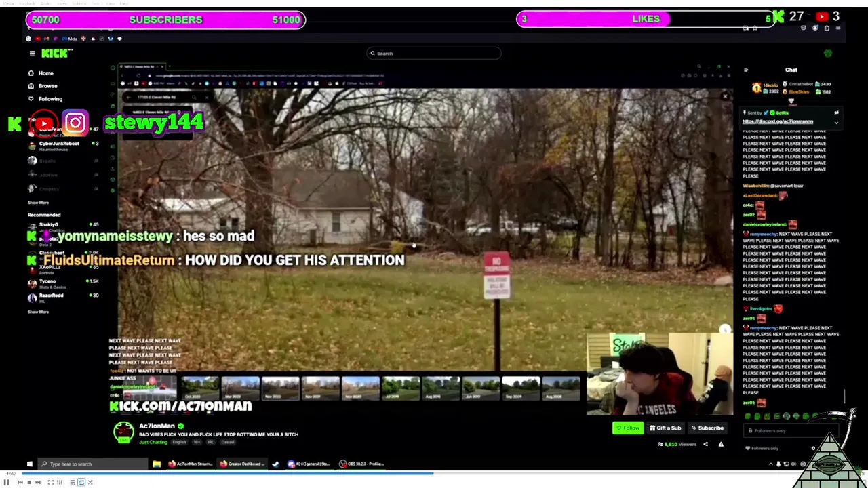
Task: Toggle shuffle random playback
Action: pos(90,482)
